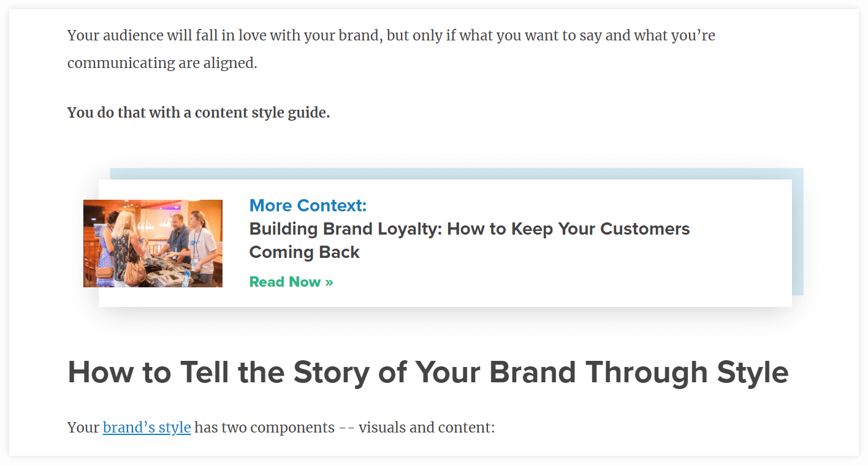Select the More Context: label
The image size is (868, 465).
(308, 205)
